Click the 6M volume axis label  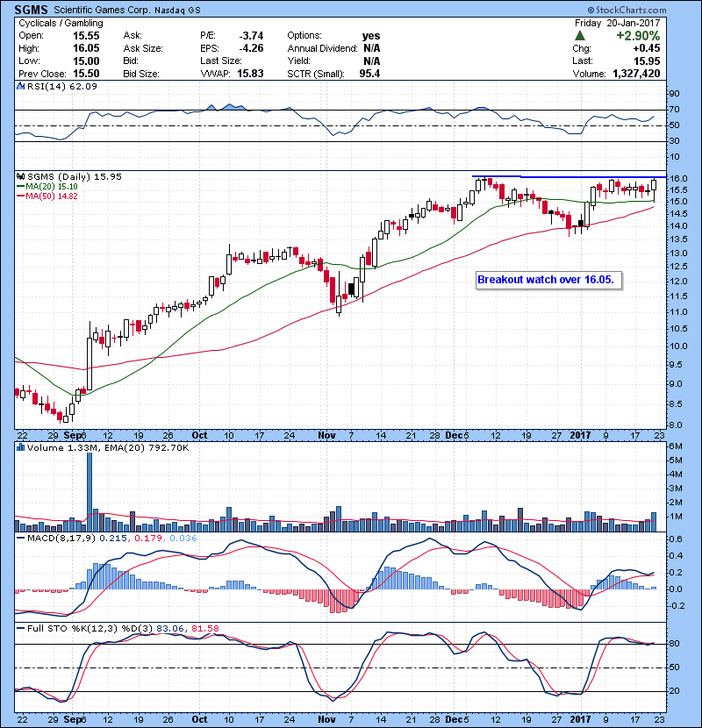pyautogui.click(x=676, y=446)
